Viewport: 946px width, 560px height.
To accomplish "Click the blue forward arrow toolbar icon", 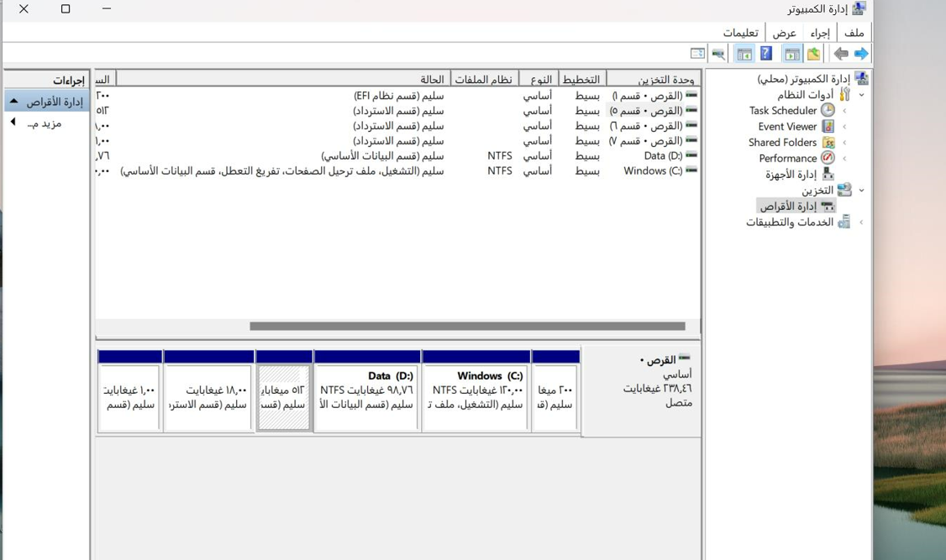I will click(861, 54).
